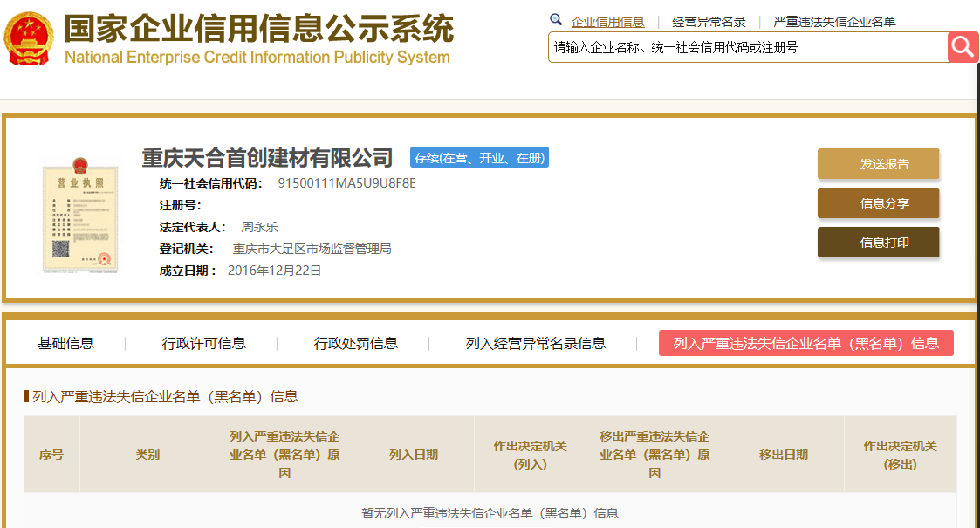The height and width of the screenshot is (528, 980).
Task: Click the 注册号 label
Action: [180, 205]
